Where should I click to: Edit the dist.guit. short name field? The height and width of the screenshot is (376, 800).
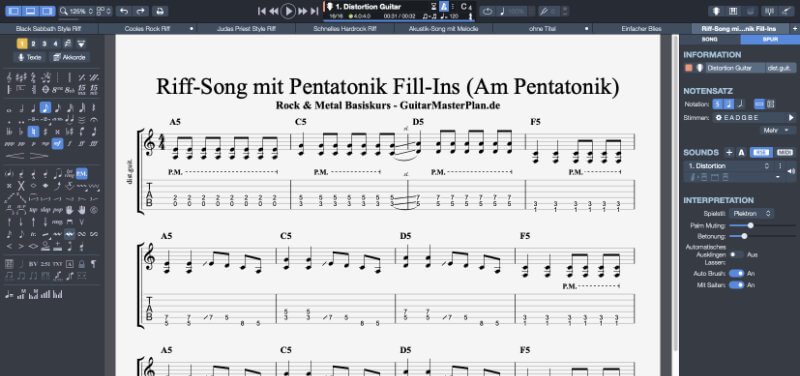click(x=780, y=68)
